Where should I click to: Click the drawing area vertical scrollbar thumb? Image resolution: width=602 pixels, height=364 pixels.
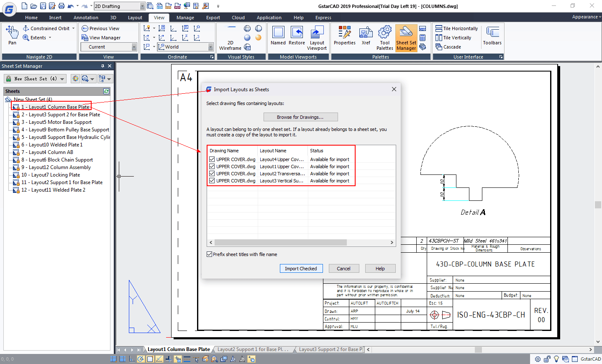click(598, 205)
